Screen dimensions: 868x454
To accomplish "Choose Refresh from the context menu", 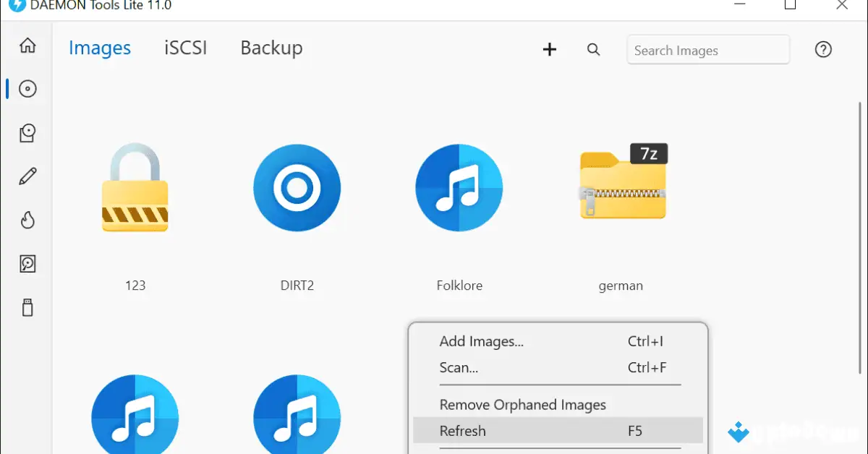I will click(x=463, y=430).
